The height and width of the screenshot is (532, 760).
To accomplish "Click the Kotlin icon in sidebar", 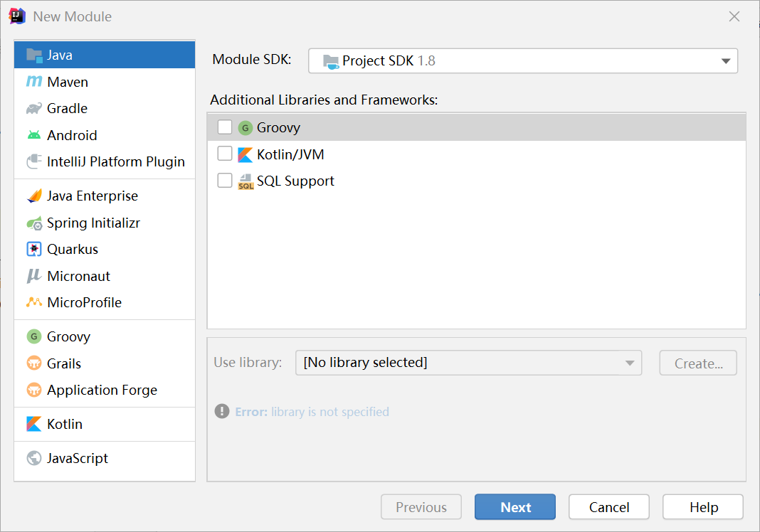I will [x=34, y=424].
